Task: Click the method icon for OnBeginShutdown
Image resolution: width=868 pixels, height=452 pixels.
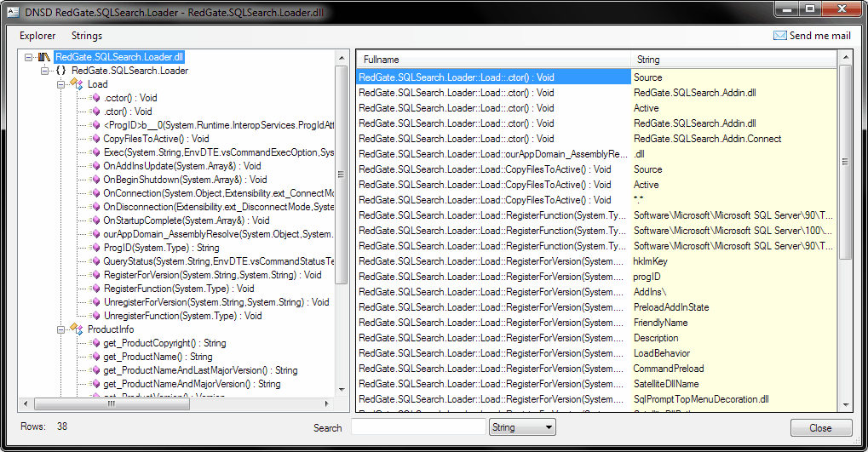Action: tap(95, 180)
